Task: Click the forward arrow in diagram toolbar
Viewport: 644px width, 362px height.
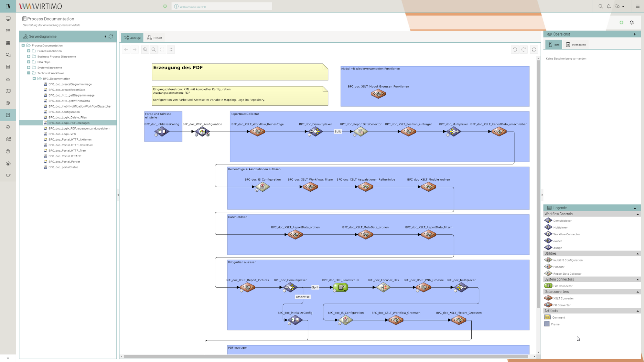Action: click(135, 49)
